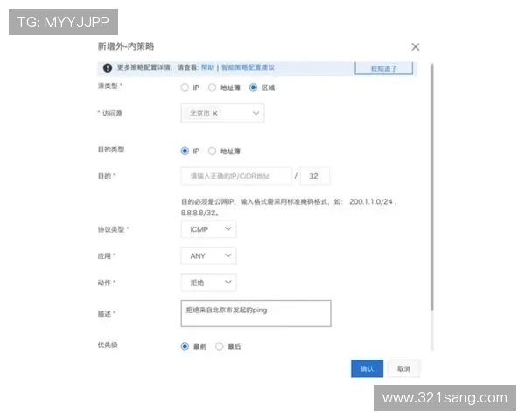Select 地址簿 as destination type

coord(212,150)
